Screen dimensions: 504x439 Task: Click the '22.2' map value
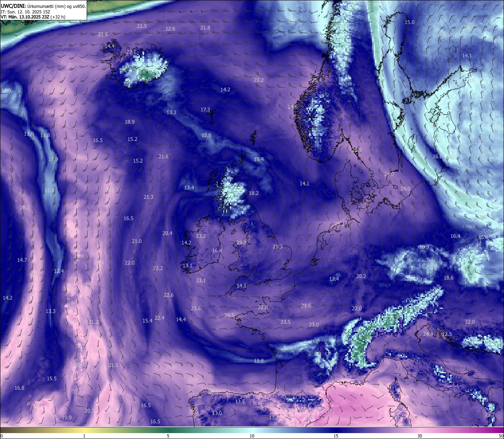(157, 269)
